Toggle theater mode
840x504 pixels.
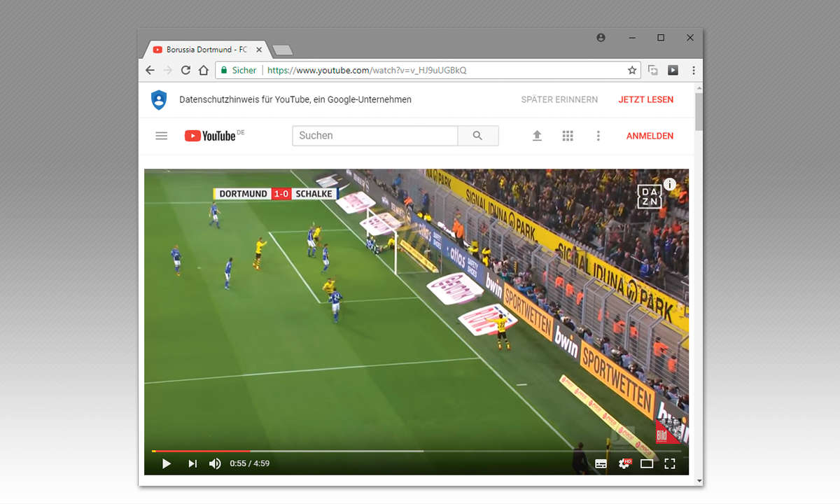point(647,463)
